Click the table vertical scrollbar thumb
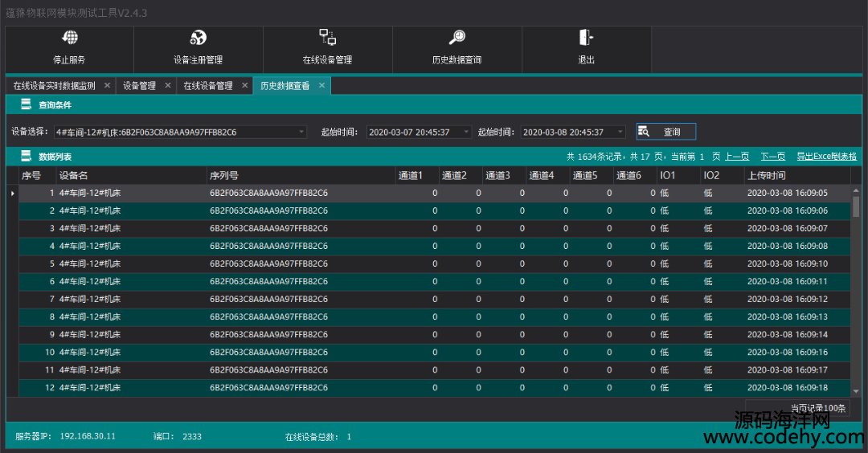The height and width of the screenshot is (453, 868). click(x=856, y=206)
